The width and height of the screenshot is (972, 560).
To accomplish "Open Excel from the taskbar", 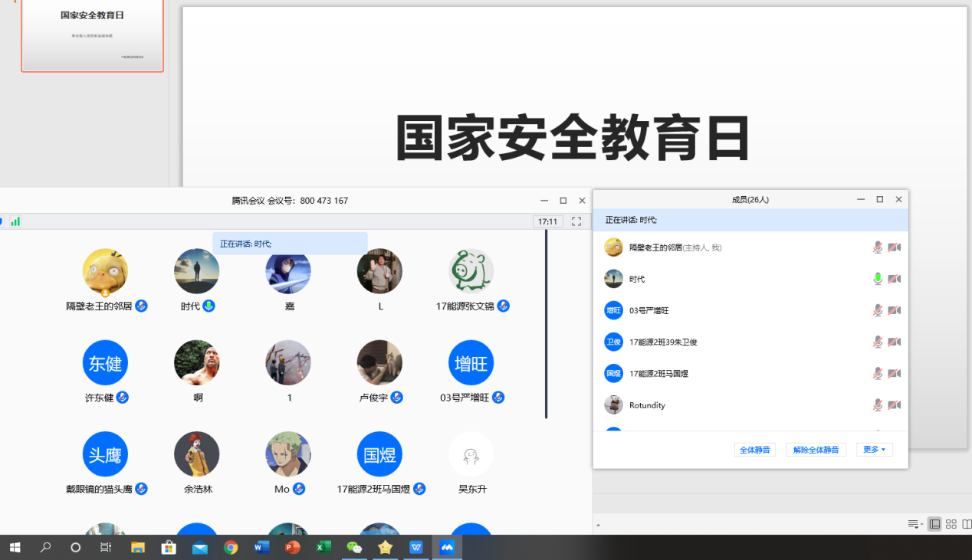I will pos(323,546).
